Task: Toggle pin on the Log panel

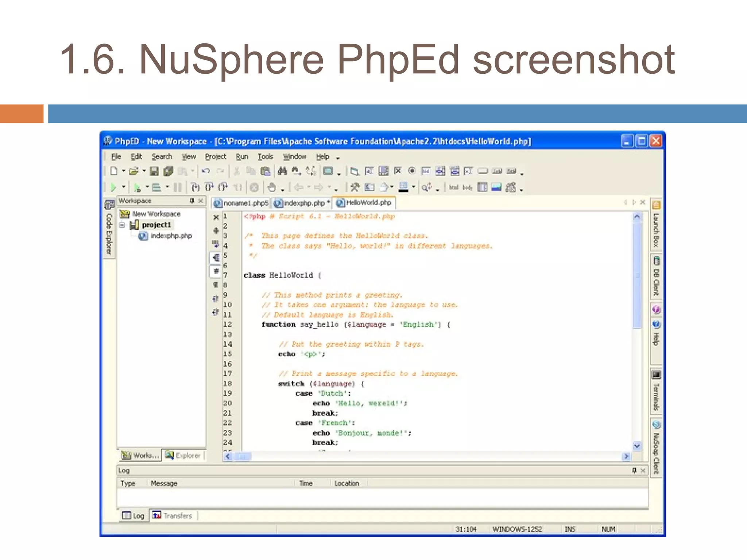Action: (634, 470)
